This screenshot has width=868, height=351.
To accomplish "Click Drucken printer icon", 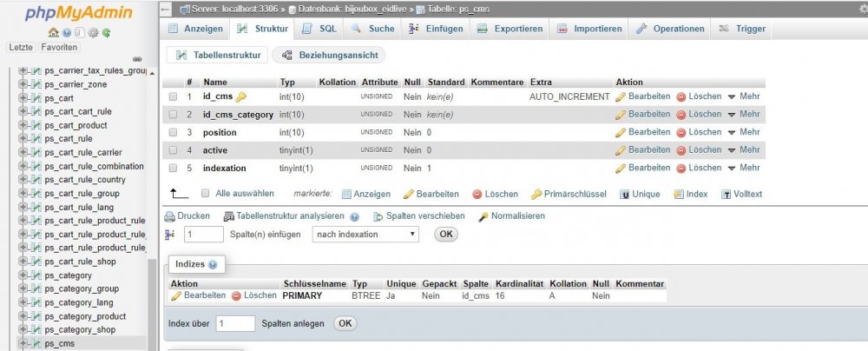I will (x=169, y=216).
